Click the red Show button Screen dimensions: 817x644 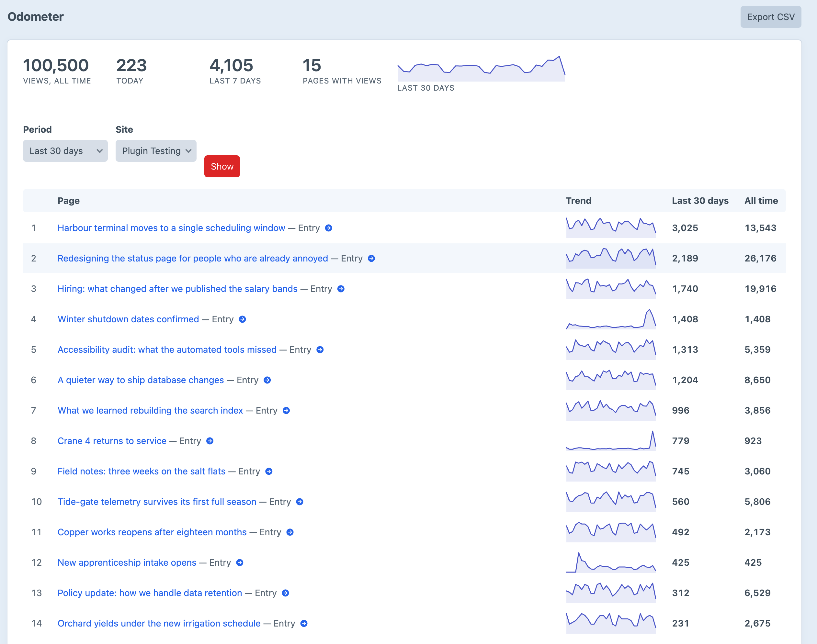click(222, 166)
